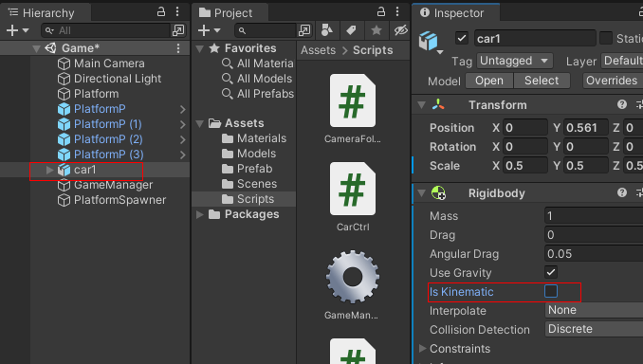Collapse the Assets folder foldout
Image resolution: width=643 pixels, height=364 pixels.
200,123
